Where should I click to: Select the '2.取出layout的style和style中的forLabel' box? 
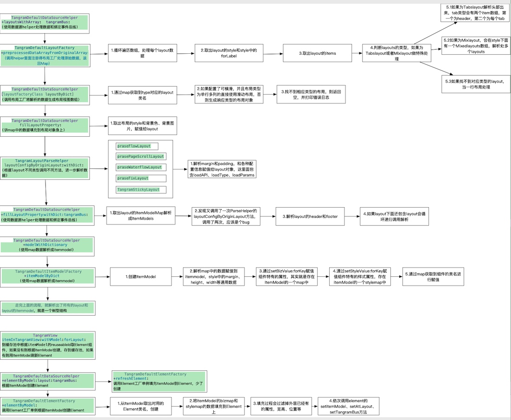(229, 53)
